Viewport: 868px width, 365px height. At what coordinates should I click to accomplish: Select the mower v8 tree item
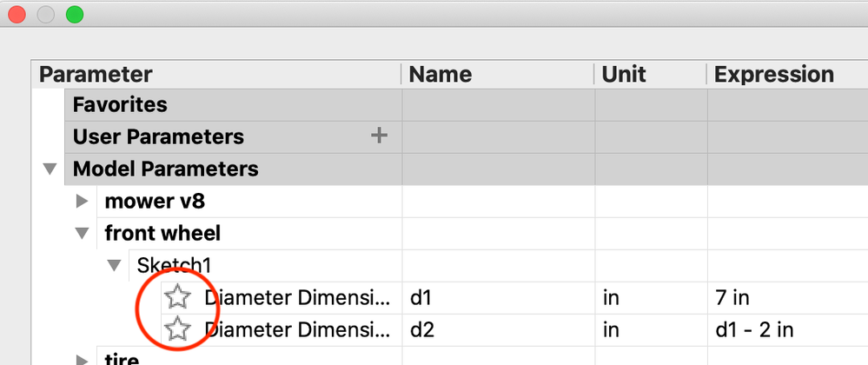pos(155,201)
